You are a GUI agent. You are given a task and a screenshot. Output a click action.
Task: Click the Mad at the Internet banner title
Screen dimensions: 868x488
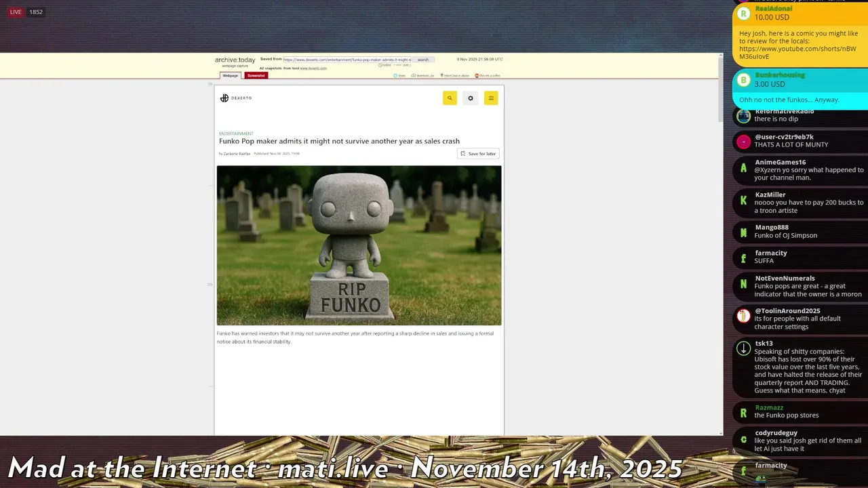pos(345,468)
